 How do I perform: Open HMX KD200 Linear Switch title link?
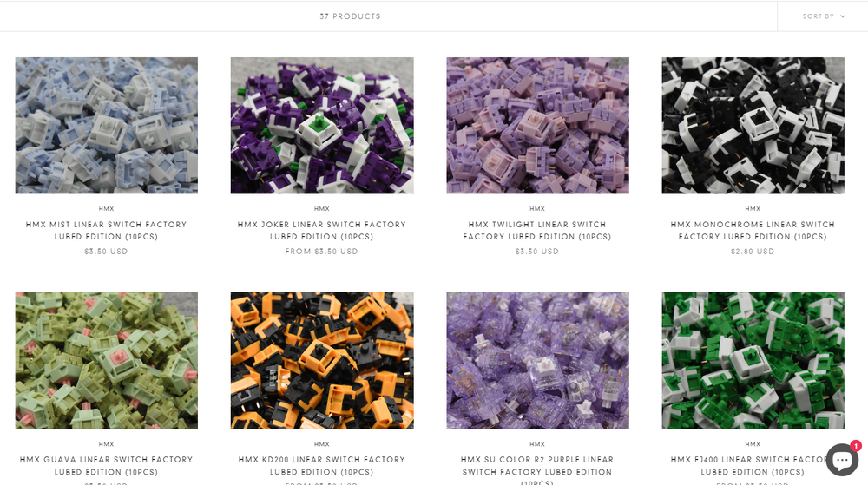pyautogui.click(x=322, y=466)
